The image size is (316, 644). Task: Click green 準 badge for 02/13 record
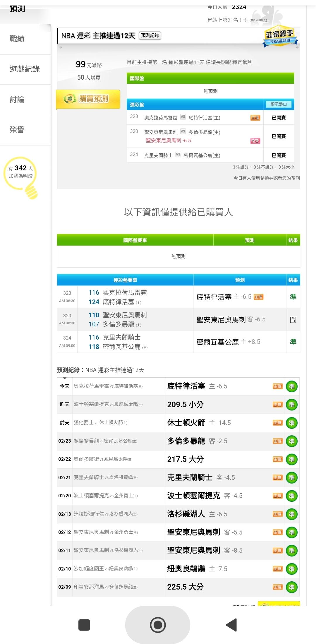coord(291,514)
